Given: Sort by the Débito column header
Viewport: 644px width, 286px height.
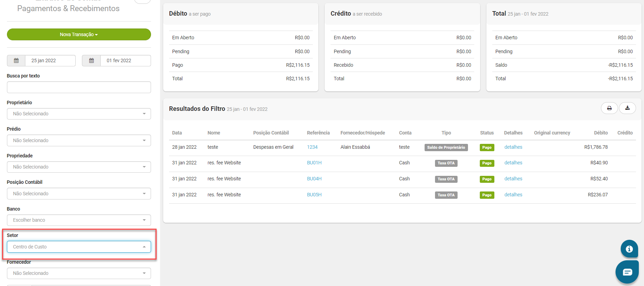Looking at the screenshot, I should click(x=601, y=133).
